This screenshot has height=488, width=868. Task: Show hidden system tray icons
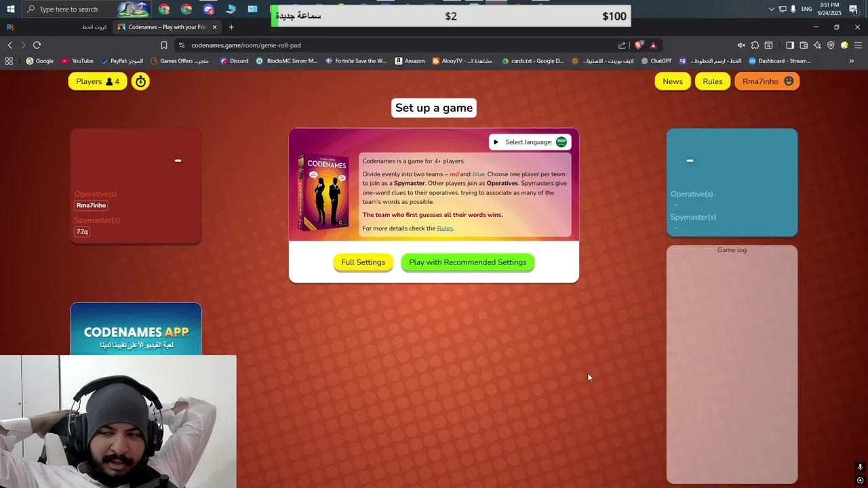[x=771, y=9]
